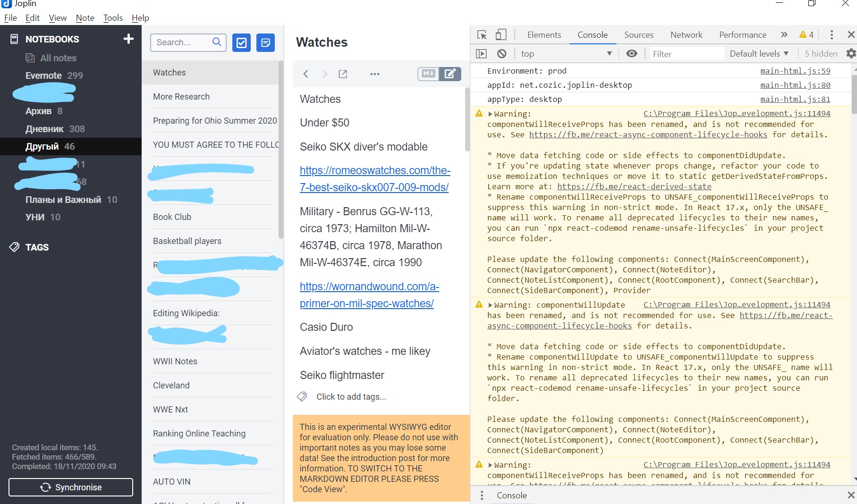Expand the first componentWillReceiveProps warning
This screenshot has width=857, height=504.
coord(491,113)
